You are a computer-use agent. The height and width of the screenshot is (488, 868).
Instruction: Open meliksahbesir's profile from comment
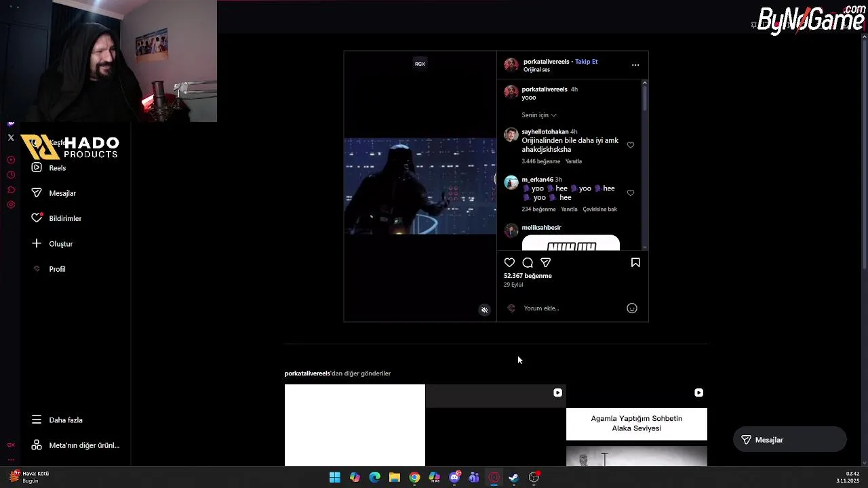[541, 228]
